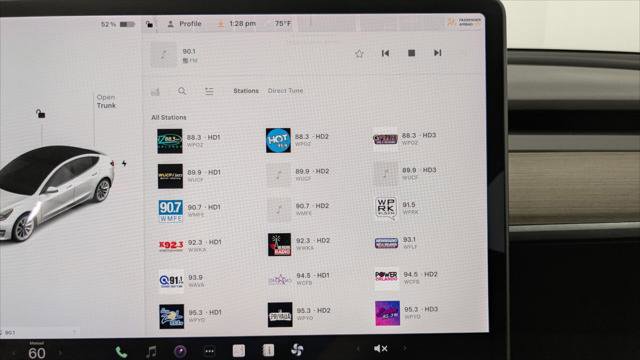The width and height of the screenshot is (640, 360).
Task: Open the media sources list icon
Action: (209, 91)
